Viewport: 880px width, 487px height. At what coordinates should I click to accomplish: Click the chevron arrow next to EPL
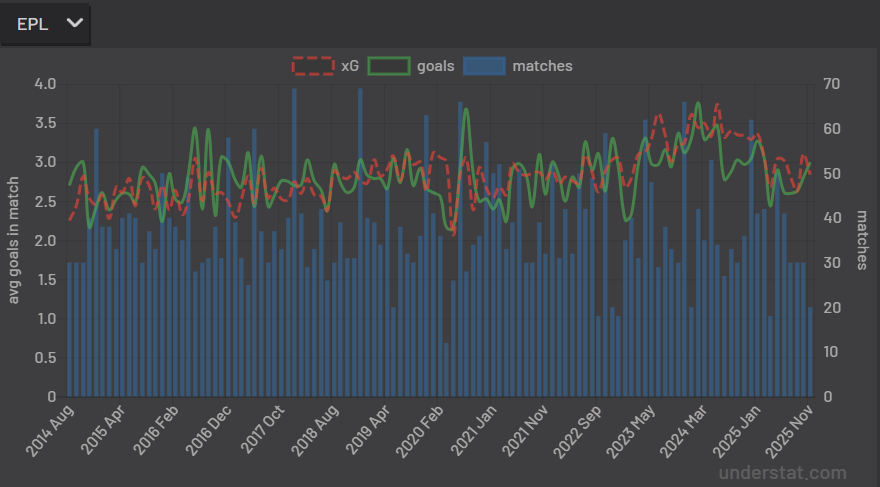(x=74, y=24)
